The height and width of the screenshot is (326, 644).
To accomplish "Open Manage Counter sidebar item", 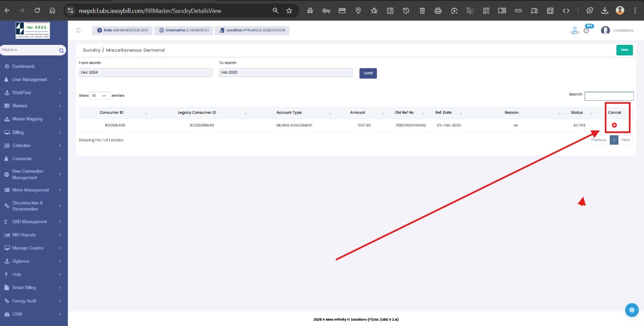I will 34,248.
